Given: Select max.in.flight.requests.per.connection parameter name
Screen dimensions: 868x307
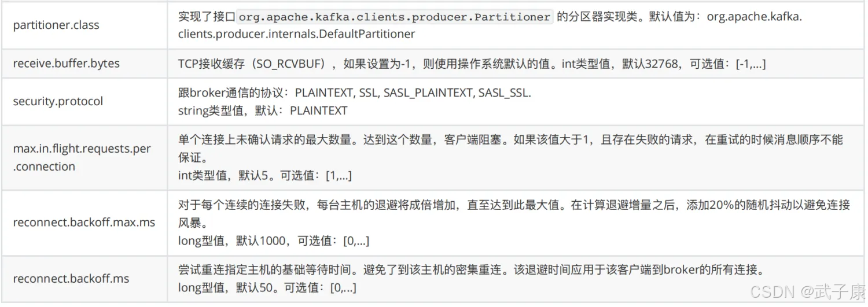Looking at the screenshot, I should pos(82,157).
